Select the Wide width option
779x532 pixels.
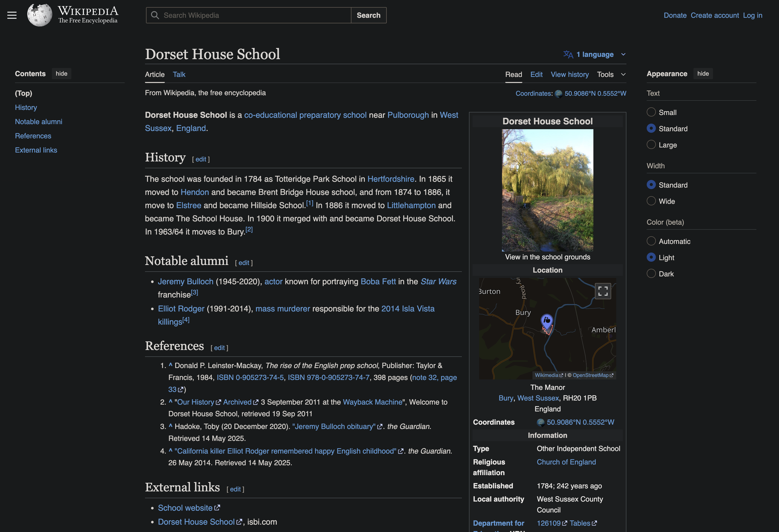[651, 201]
